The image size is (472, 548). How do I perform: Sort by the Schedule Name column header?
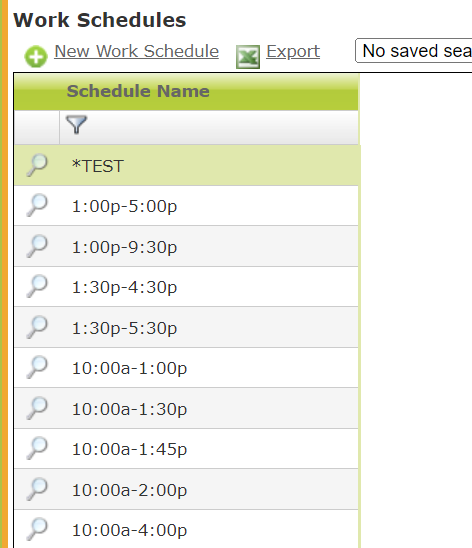click(x=138, y=92)
